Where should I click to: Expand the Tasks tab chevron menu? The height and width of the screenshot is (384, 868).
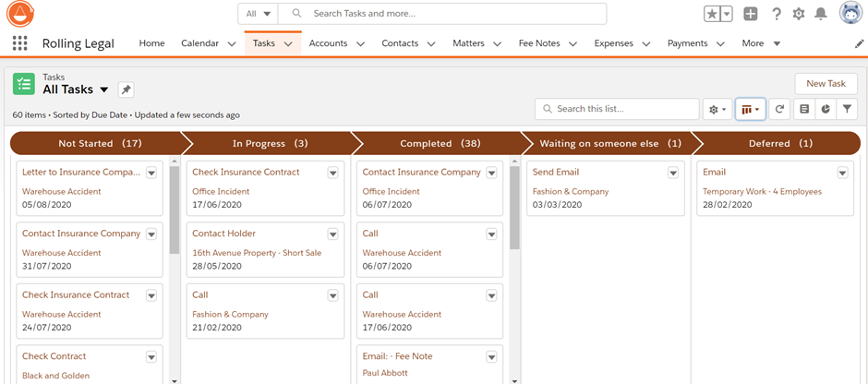tap(288, 43)
